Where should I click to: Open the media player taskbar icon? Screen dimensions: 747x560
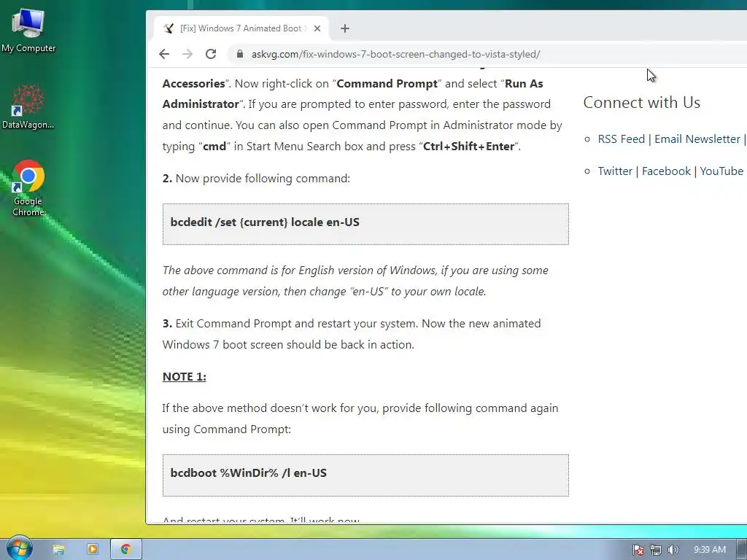coord(93,549)
